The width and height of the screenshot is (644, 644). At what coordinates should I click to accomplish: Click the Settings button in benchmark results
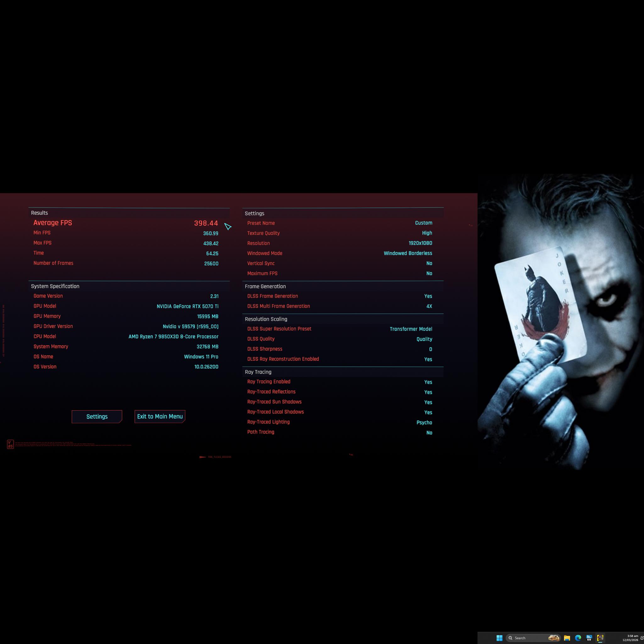tap(97, 417)
